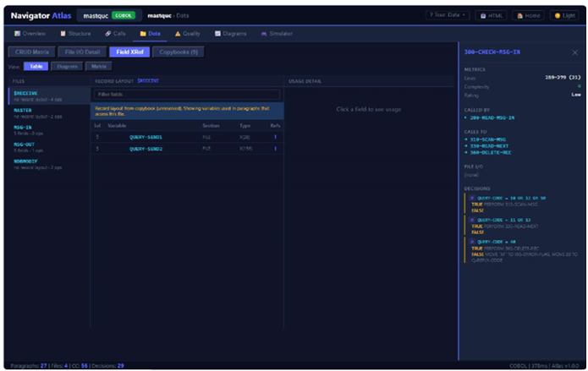Click the HTML export button
This screenshot has height=371, width=588.
[492, 15]
